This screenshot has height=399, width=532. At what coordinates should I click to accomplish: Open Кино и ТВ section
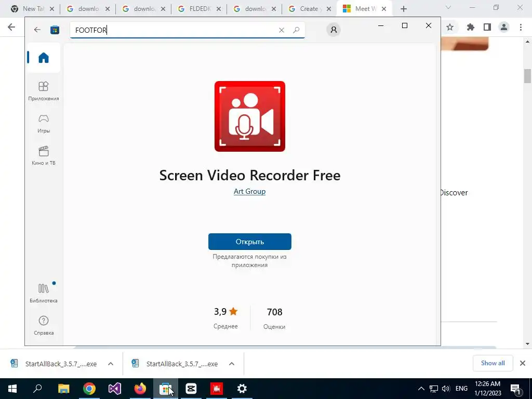[x=44, y=156]
